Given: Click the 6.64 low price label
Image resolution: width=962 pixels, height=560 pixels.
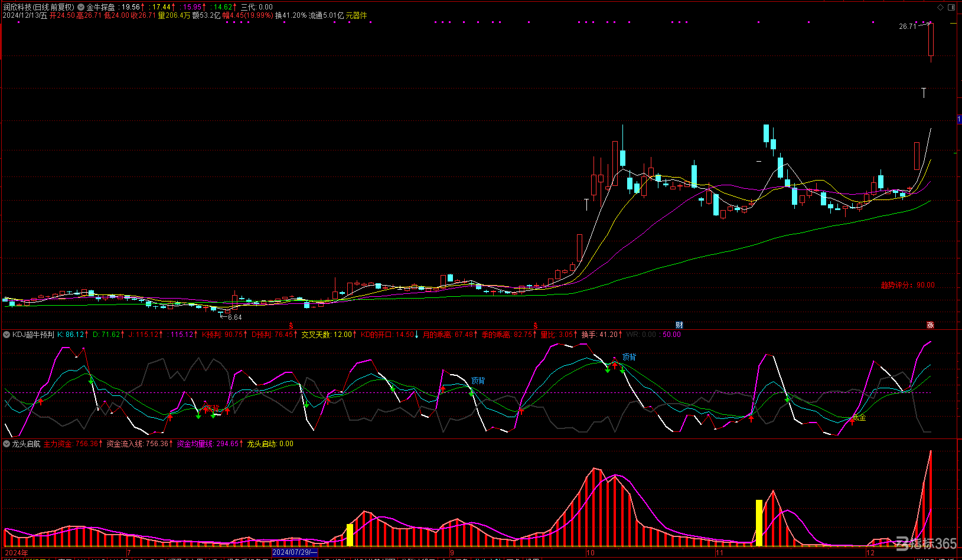Looking at the screenshot, I should click(x=235, y=317).
